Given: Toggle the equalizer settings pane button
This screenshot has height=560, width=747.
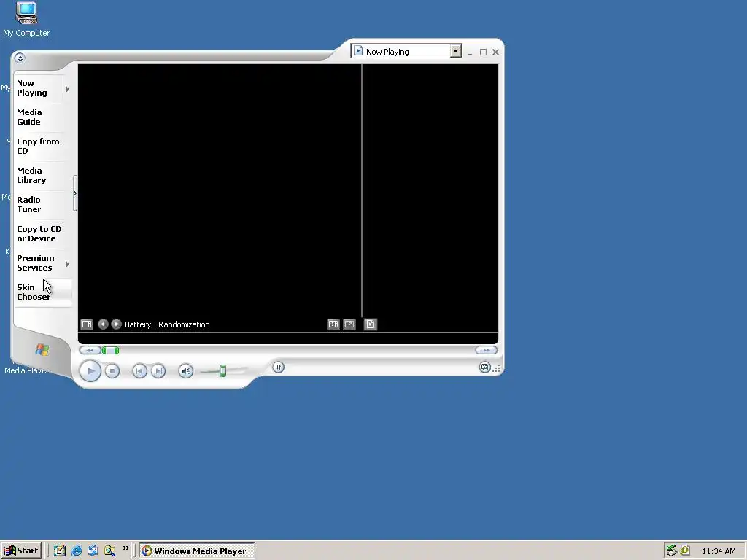Looking at the screenshot, I should click(278, 367).
